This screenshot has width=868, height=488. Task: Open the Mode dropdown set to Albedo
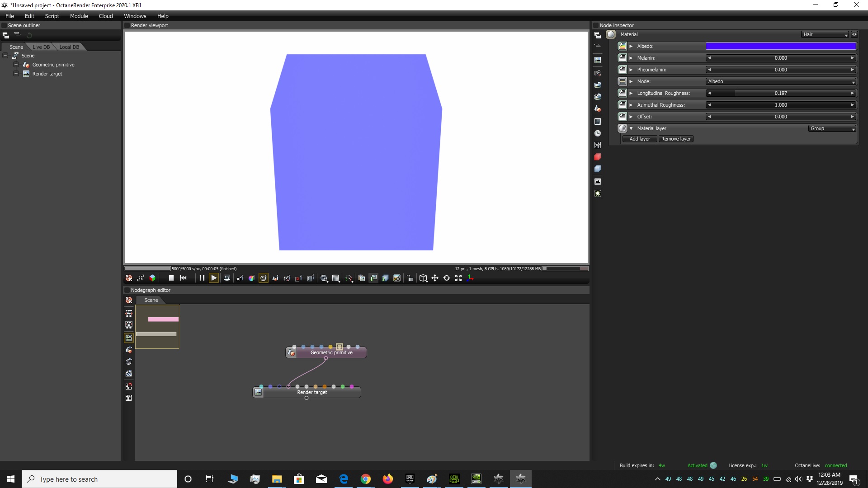coord(781,81)
